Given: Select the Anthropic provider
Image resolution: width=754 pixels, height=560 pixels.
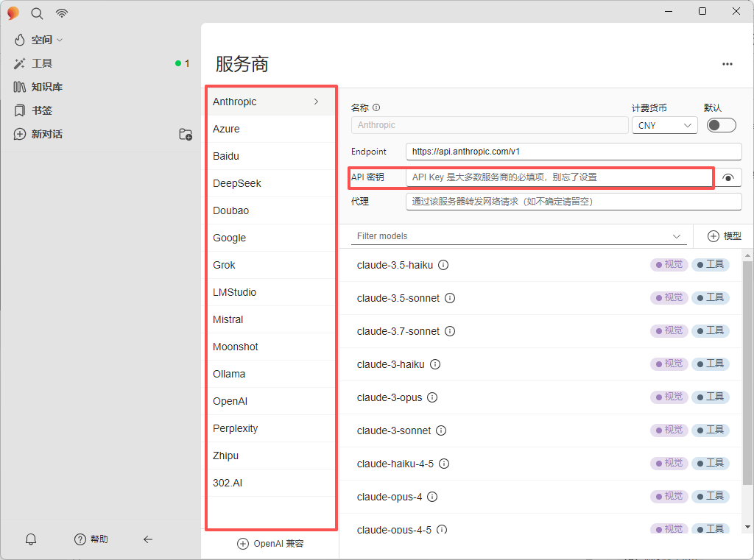Looking at the screenshot, I should [x=271, y=102].
